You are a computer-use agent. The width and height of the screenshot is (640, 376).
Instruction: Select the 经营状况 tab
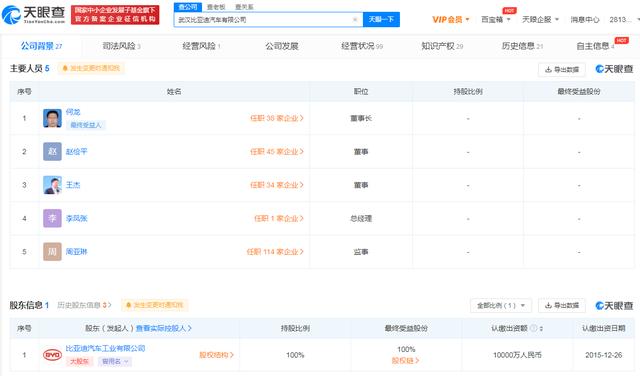(x=362, y=46)
